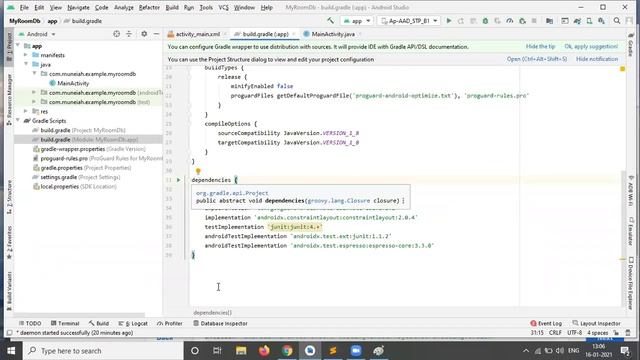Viewport: 640px width, 360px height.
Task: Open the Device File Explorer side tab
Action: (631, 283)
